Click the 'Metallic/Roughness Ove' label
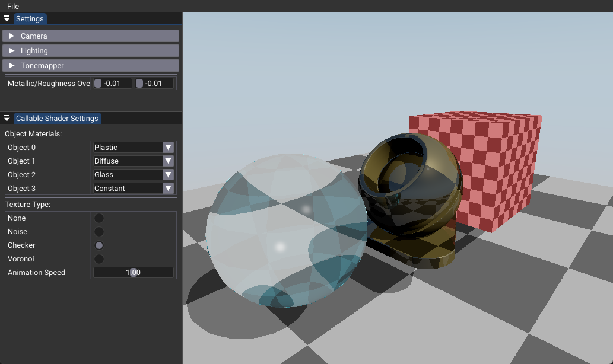The height and width of the screenshot is (364, 613). [x=49, y=83]
